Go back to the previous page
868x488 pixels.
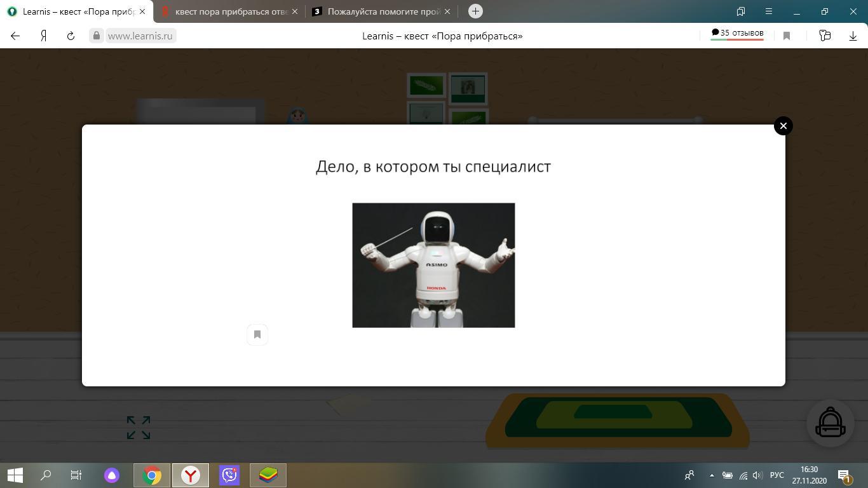click(x=15, y=36)
